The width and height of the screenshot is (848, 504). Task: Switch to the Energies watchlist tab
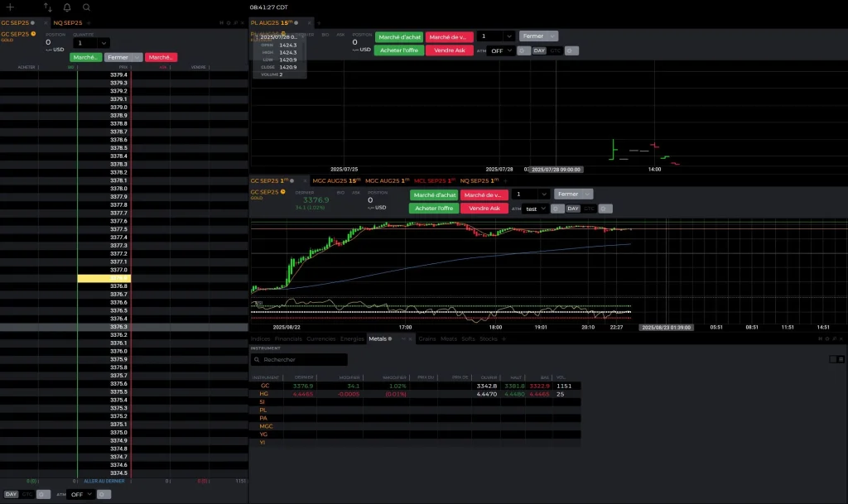click(x=352, y=338)
